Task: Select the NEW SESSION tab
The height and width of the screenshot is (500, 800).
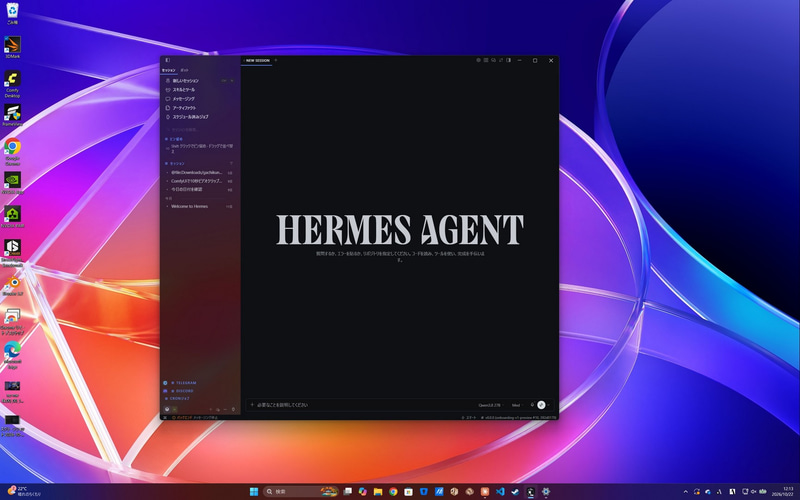Action: tap(258, 60)
